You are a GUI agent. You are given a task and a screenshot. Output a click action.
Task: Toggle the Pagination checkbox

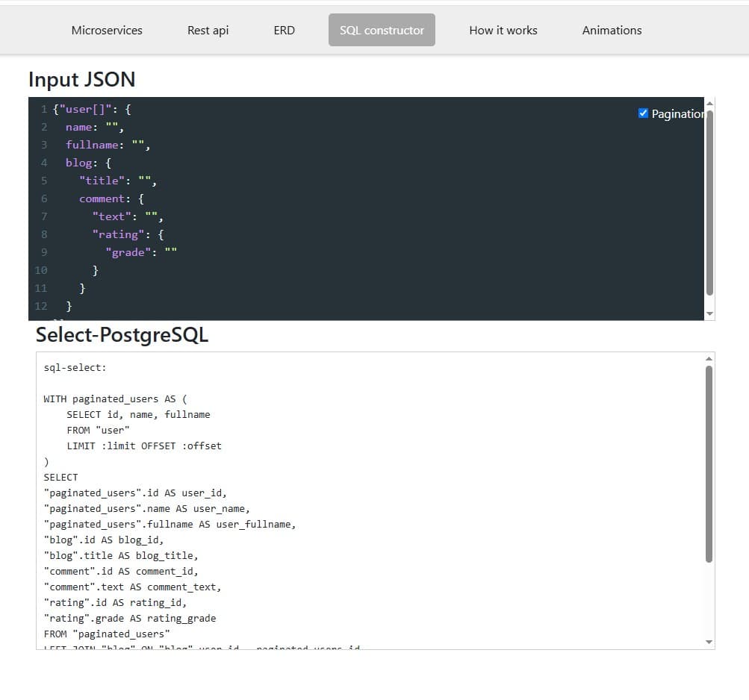click(x=643, y=113)
